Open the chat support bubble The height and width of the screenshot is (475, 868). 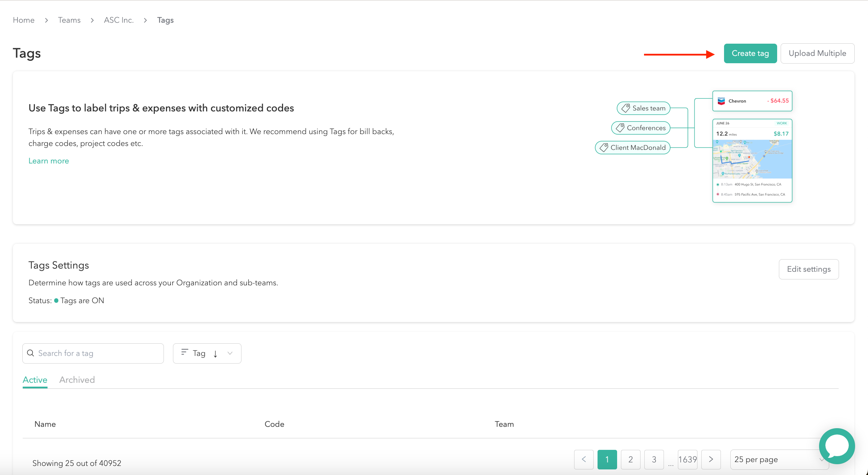(837, 446)
